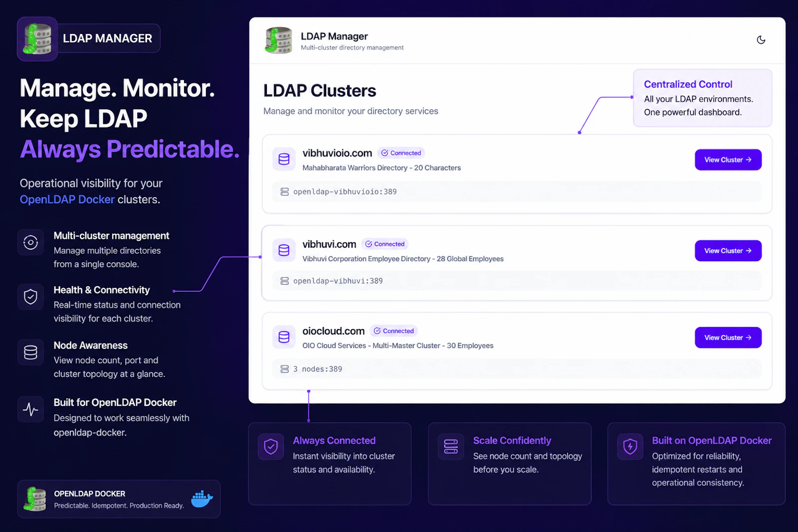Click the OpenLDAP Docker banner logo
The height and width of the screenshot is (532, 798).
click(35, 499)
